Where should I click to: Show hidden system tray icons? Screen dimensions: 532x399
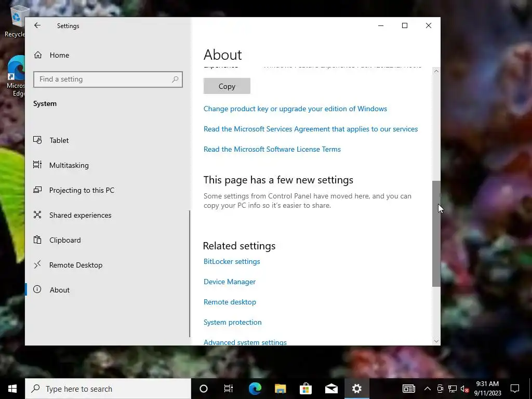pyautogui.click(x=428, y=389)
